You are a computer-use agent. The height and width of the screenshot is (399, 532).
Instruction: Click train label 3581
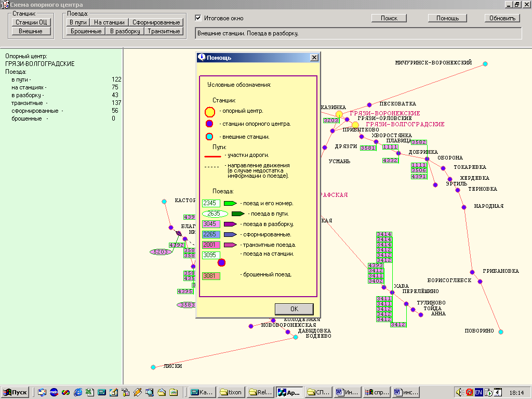click(x=368, y=148)
